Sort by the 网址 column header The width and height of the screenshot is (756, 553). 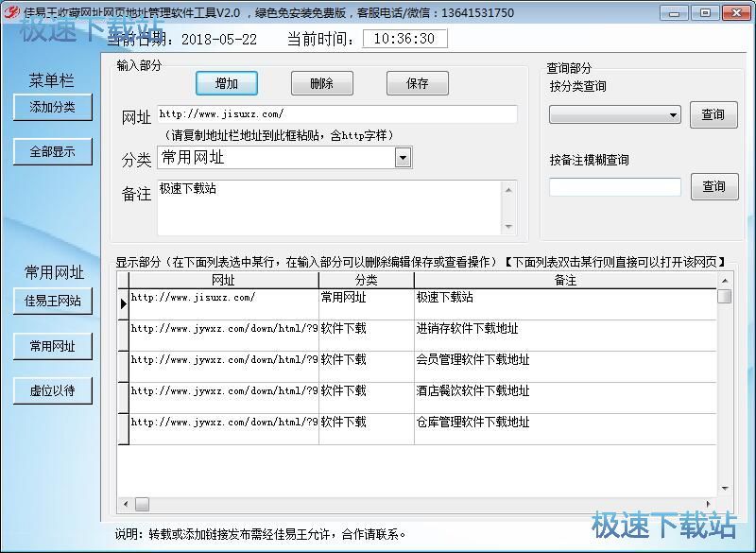click(x=224, y=280)
